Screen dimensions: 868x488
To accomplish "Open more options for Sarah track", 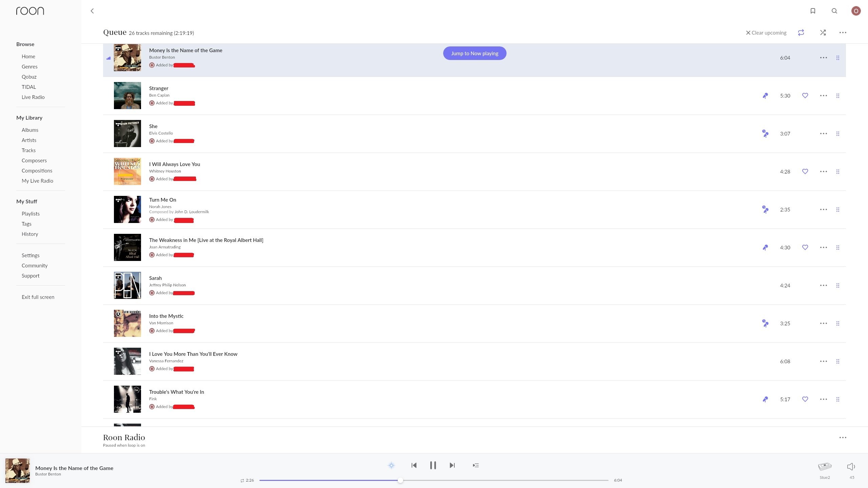I will pos(824,285).
